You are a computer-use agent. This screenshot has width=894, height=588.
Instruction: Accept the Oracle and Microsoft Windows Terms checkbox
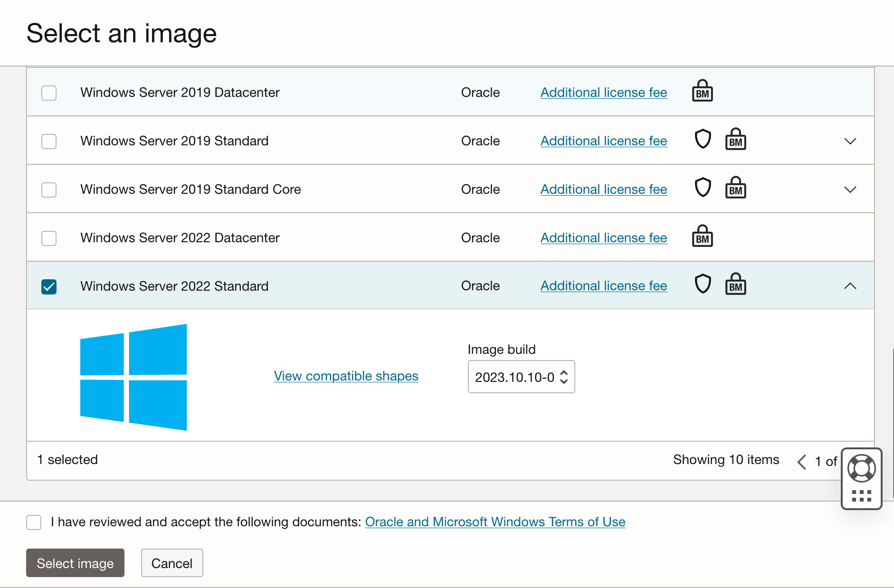click(x=33, y=522)
